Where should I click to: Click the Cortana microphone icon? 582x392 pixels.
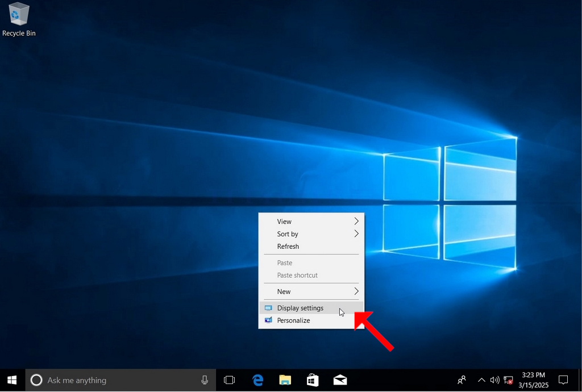pos(205,380)
